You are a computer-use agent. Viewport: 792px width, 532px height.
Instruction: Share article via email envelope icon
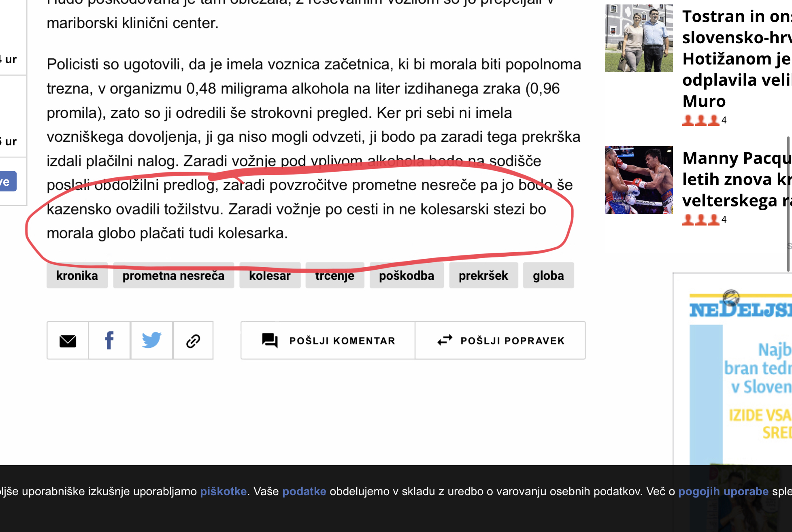pos(68,341)
